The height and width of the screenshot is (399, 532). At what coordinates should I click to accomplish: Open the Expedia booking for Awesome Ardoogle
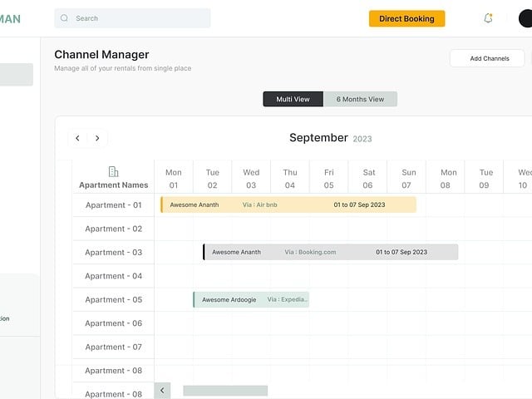point(251,299)
